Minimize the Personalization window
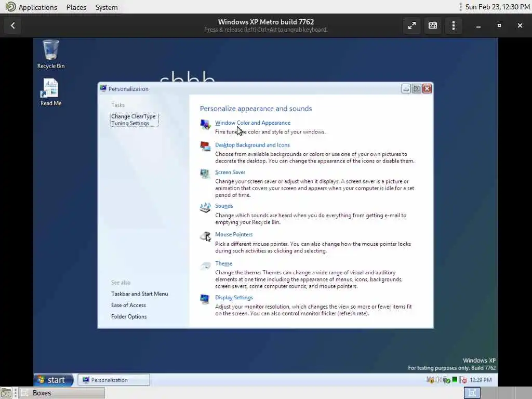The height and width of the screenshot is (399, 532). coord(406,89)
